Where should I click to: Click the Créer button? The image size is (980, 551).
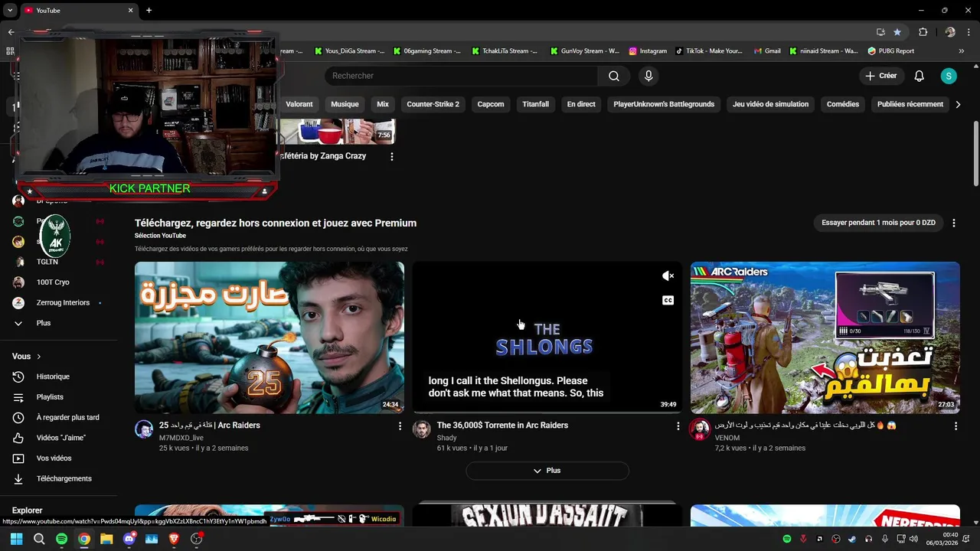click(881, 76)
